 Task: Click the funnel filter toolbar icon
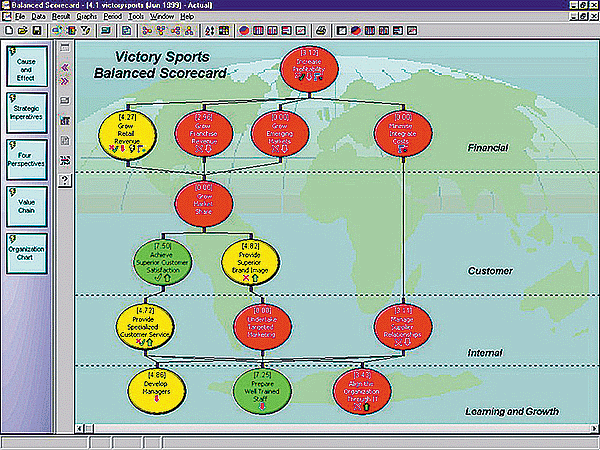[86, 31]
